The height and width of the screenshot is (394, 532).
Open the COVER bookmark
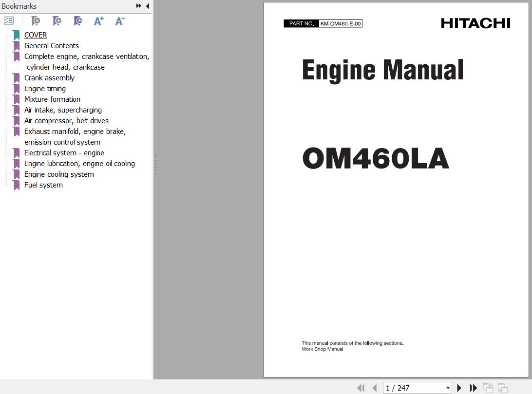36,35
